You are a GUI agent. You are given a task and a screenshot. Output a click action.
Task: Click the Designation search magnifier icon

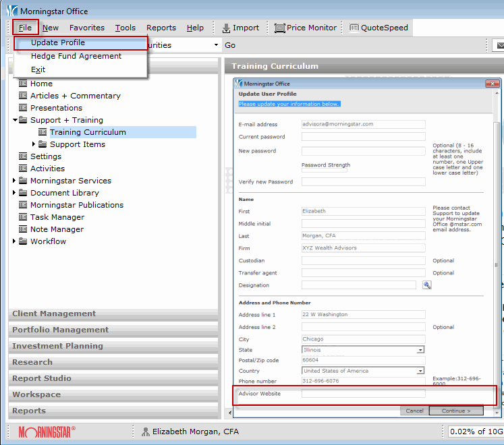[426, 285]
